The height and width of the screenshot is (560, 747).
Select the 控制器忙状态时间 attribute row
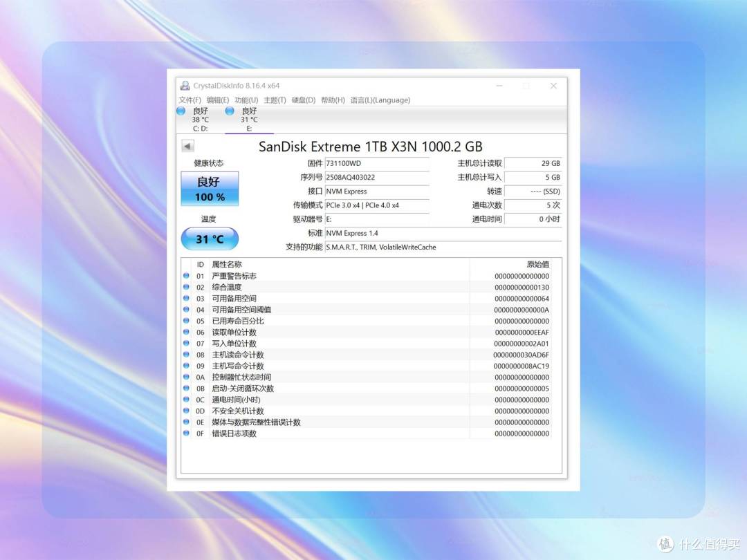click(x=367, y=377)
